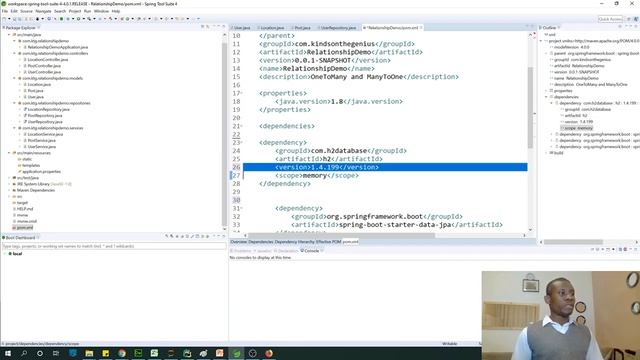Open the File menu
640x360 pixels.
[4, 11]
